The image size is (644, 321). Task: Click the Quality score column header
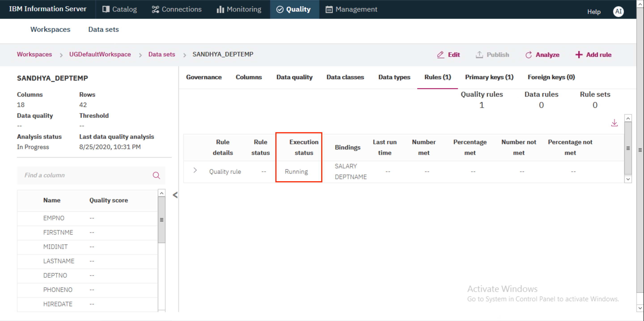pyautogui.click(x=109, y=200)
